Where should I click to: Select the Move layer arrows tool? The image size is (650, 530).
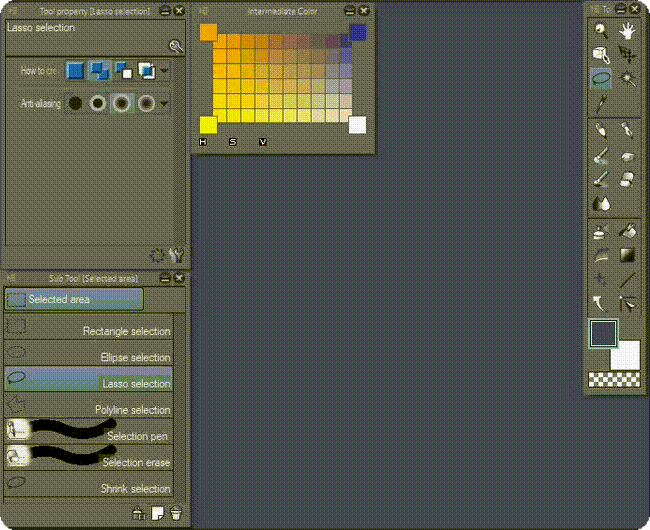627,54
